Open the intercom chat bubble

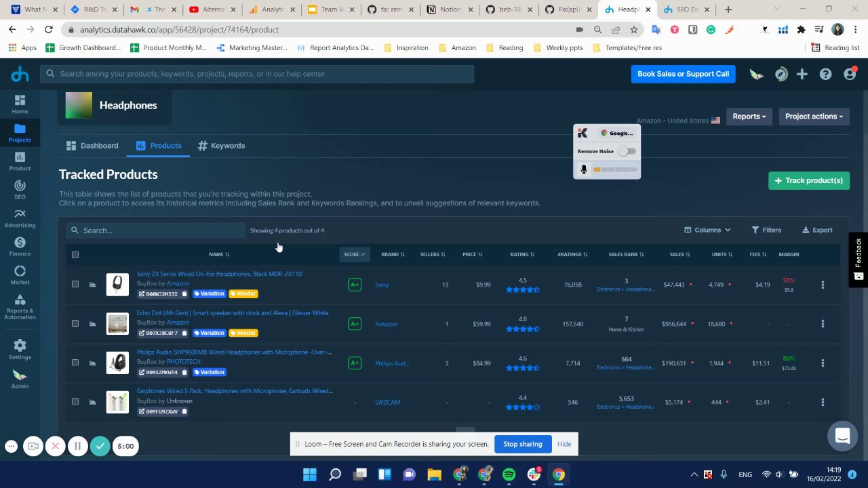tap(842, 436)
